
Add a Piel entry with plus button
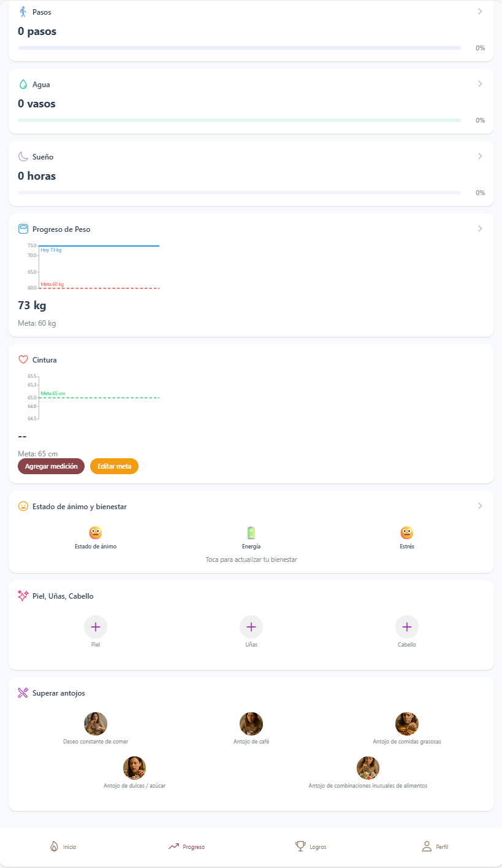(x=96, y=627)
